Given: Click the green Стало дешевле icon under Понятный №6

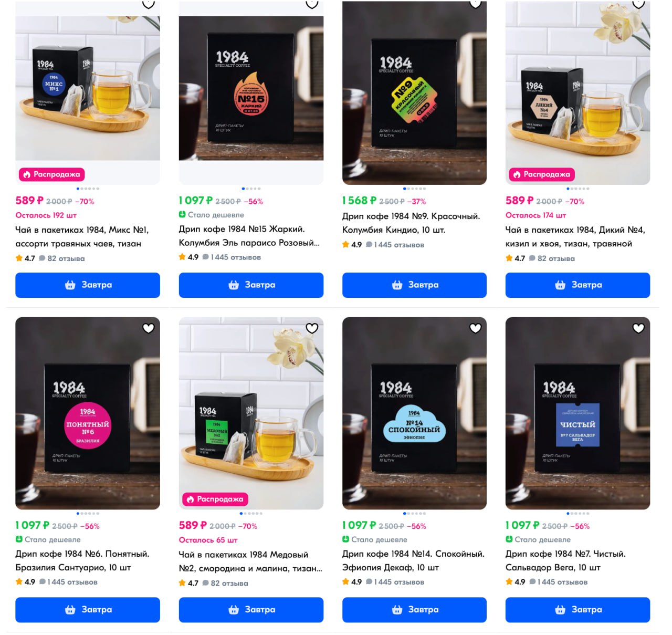Looking at the screenshot, I should coord(19,539).
